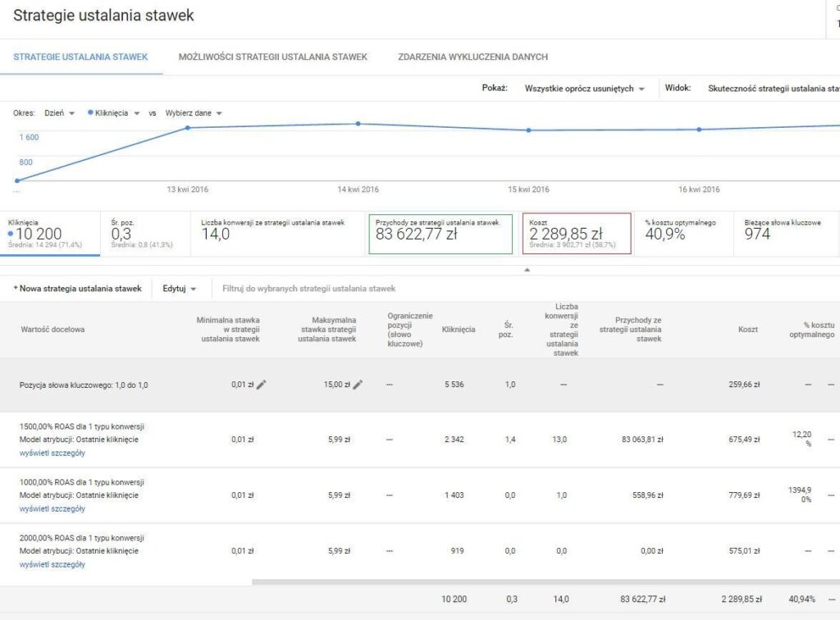Open Skuteczność strategii ustalania view dropdown
Image resolution: width=840 pixels, height=620 pixels.
pyautogui.click(x=774, y=89)
